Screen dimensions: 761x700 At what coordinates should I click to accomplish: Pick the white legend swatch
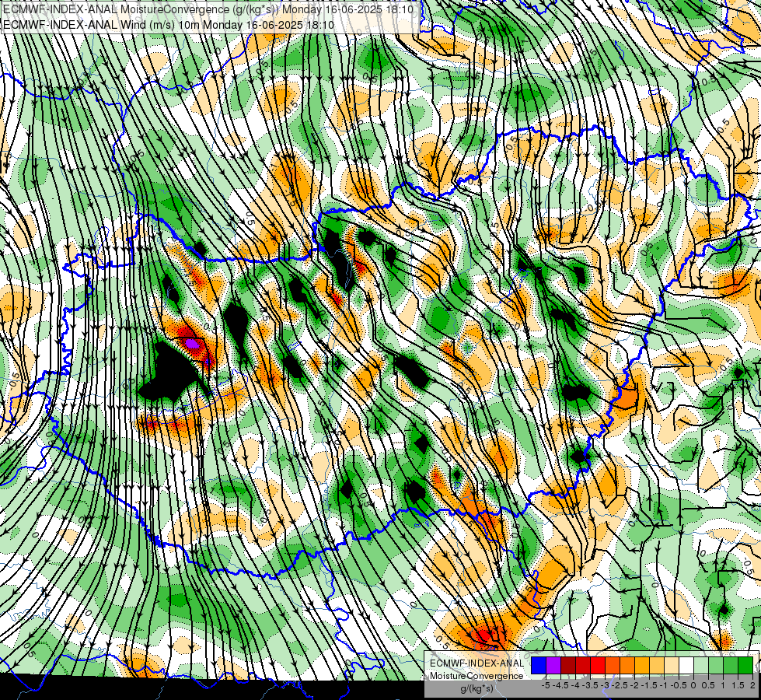686,666
